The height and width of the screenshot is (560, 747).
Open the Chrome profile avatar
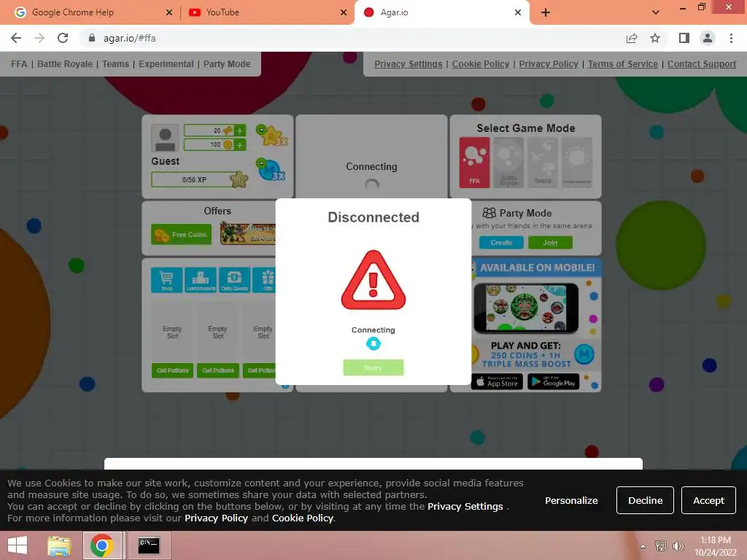[708, 38]
